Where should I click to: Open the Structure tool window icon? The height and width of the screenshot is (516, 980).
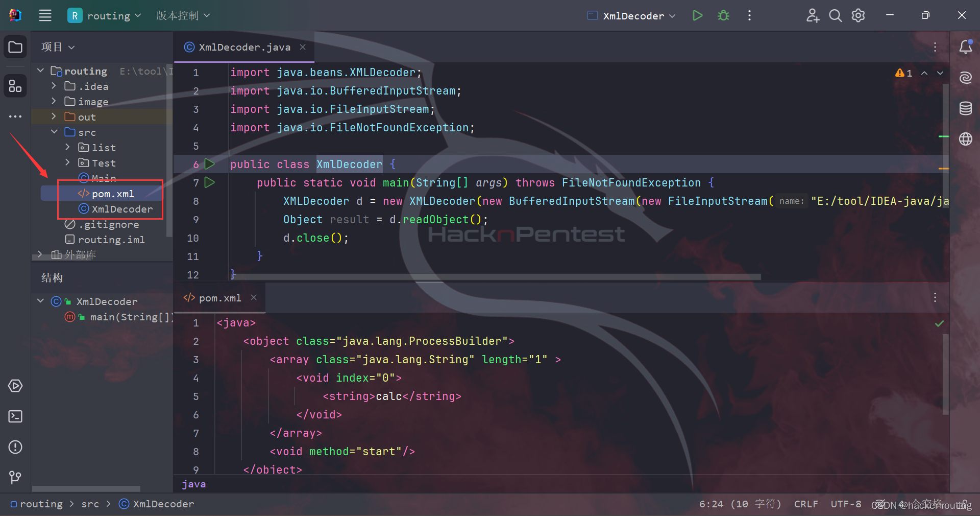tap(15, 85)
